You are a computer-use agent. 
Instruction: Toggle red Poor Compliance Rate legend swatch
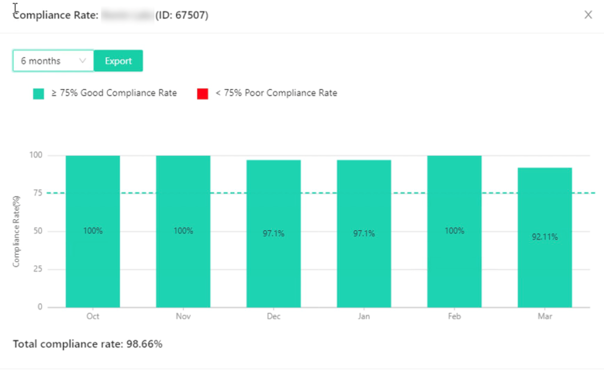point(203,94)
